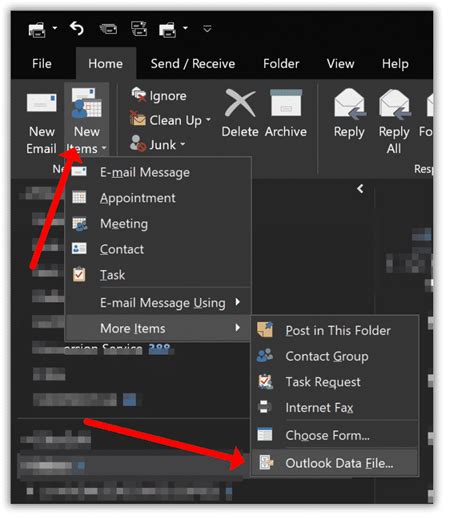Image resolution: width=474 pixels, height=528 pixels.
Task: Select Choose Form... in the submenu
Action: pyautogui.click(x=335, y=435)
